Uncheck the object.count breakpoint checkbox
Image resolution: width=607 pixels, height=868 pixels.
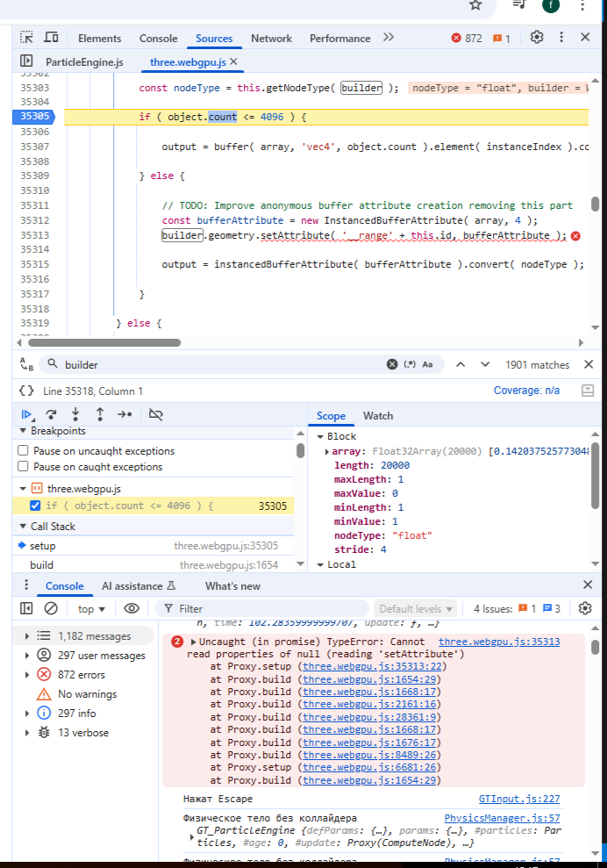tap(35, 506)
